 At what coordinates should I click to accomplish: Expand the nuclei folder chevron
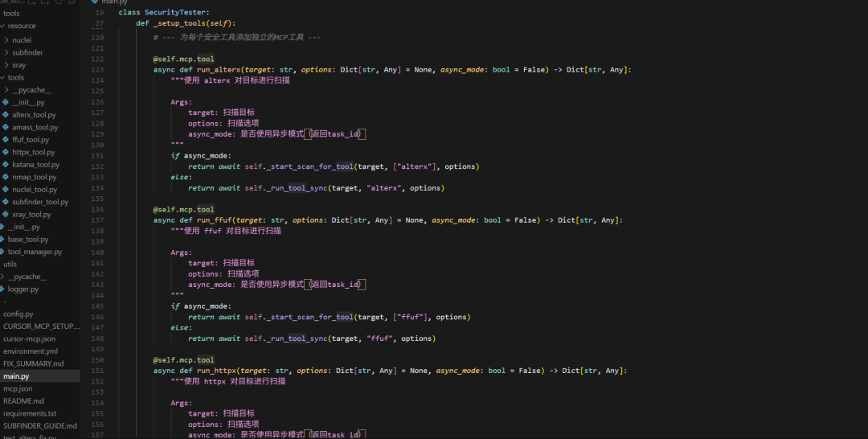[x=6, y=40]
